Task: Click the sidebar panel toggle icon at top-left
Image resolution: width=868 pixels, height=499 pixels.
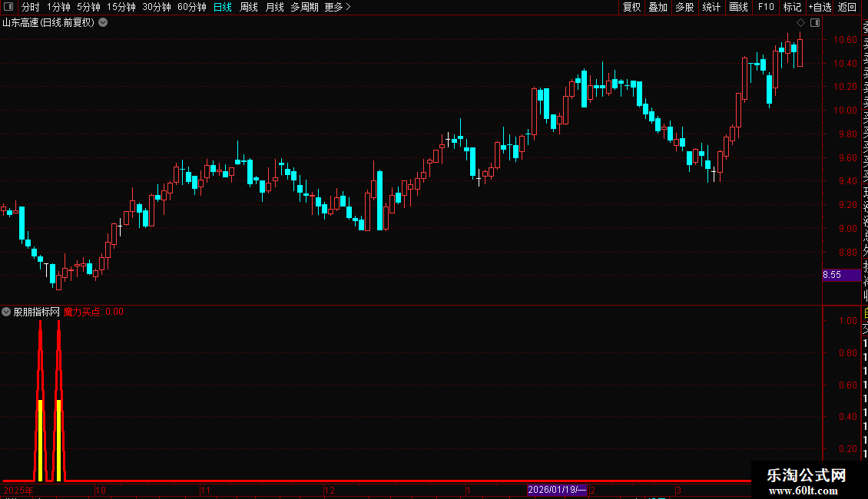Action: pyautogui.click(x=8, y=7)
